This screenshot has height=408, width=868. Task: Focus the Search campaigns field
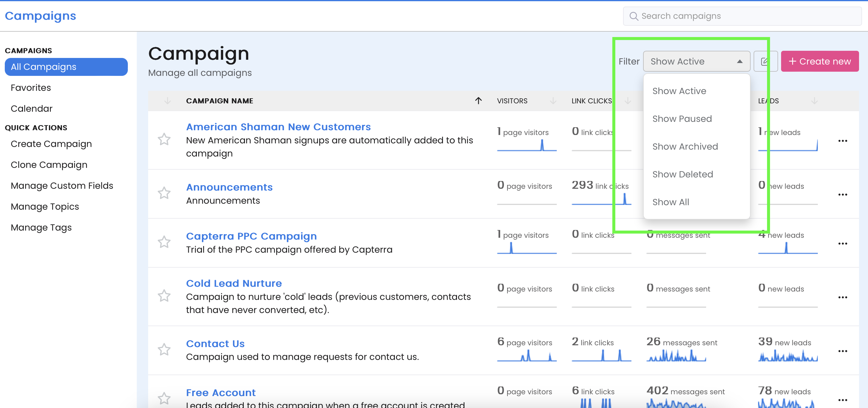(742, 16)
